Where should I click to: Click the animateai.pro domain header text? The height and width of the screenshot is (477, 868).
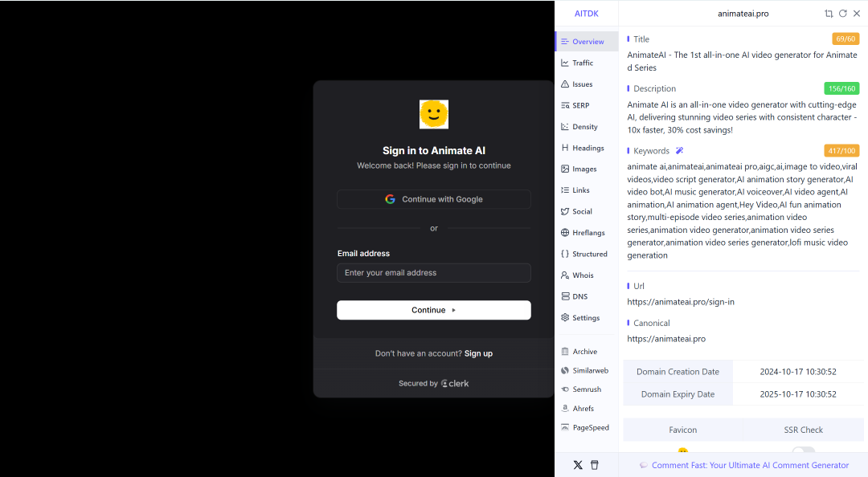pos(743,14)
